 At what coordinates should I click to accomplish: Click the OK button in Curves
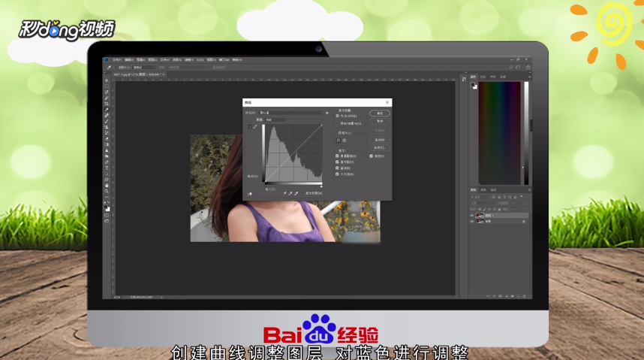pos(380,113)
